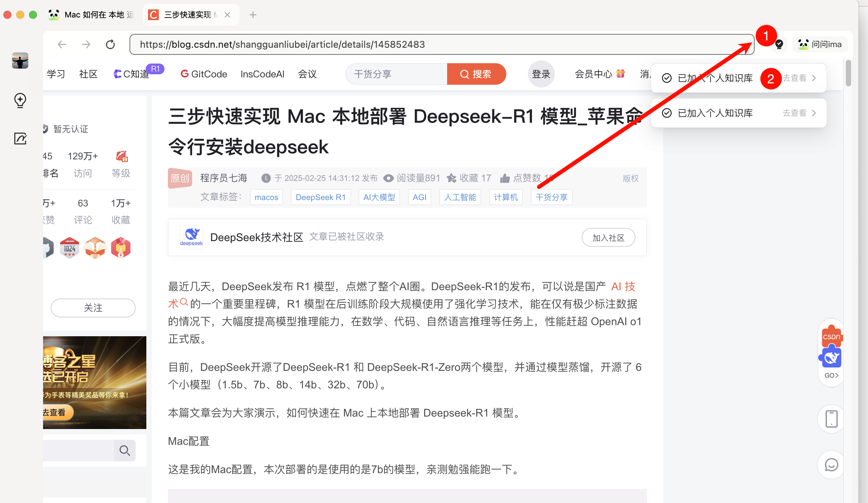Click the DeepSeek R1 article tag

point(320,197)
